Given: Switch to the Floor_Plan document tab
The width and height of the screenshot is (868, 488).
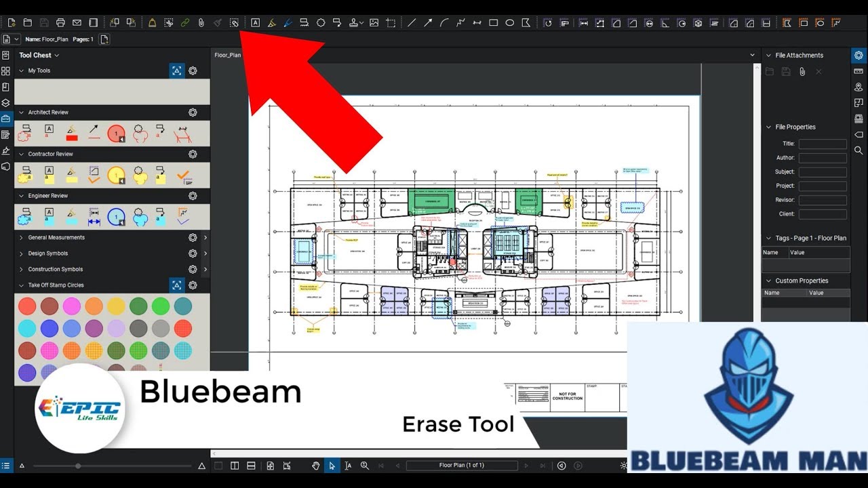Looking at the screenshot, I should [227, 55].
